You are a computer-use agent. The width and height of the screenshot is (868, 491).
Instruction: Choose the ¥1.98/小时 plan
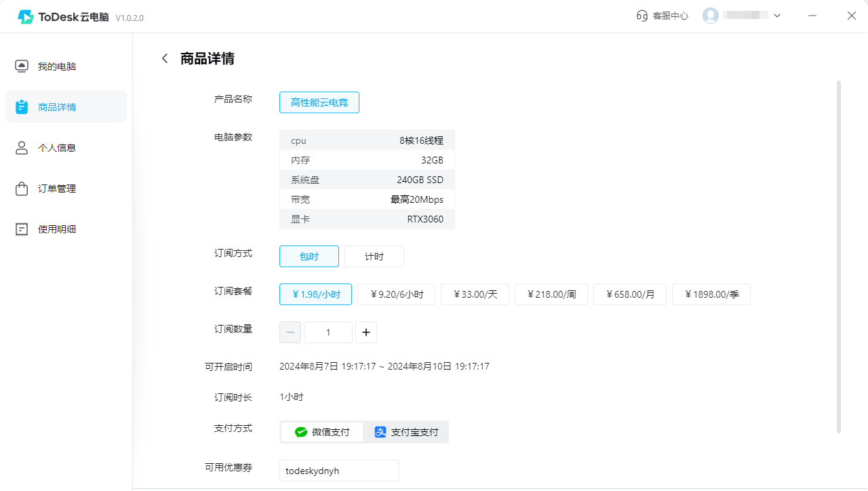(x=315, y=294)
